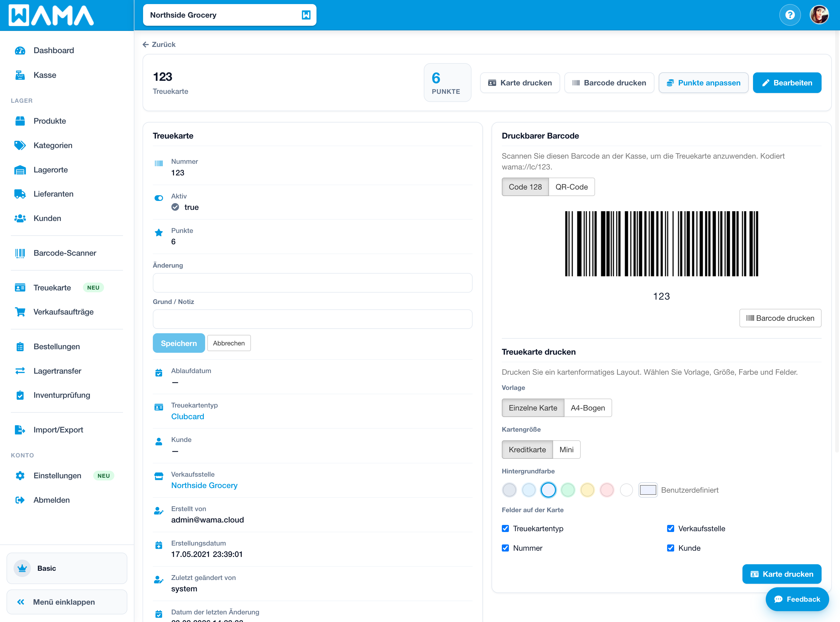Click the Inventurprüfung clipboard-check icon
Screen dimensions: 840x622
(20, 395)
